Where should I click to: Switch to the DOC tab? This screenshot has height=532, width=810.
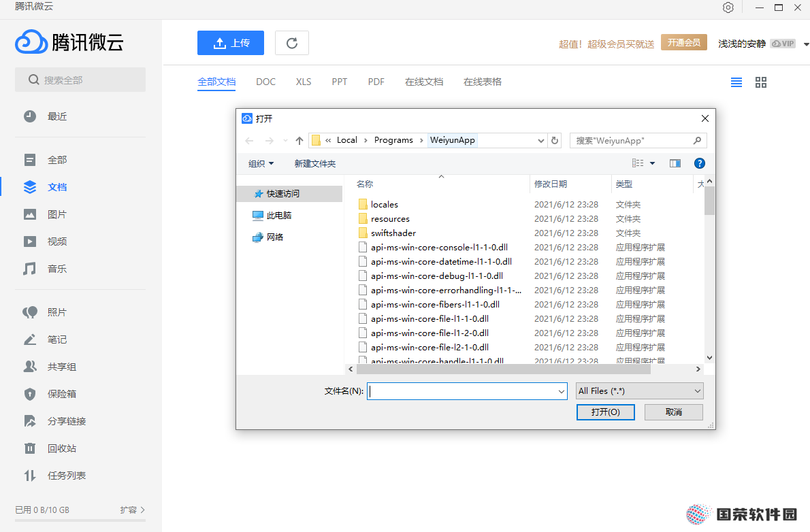tap(265, 82)
